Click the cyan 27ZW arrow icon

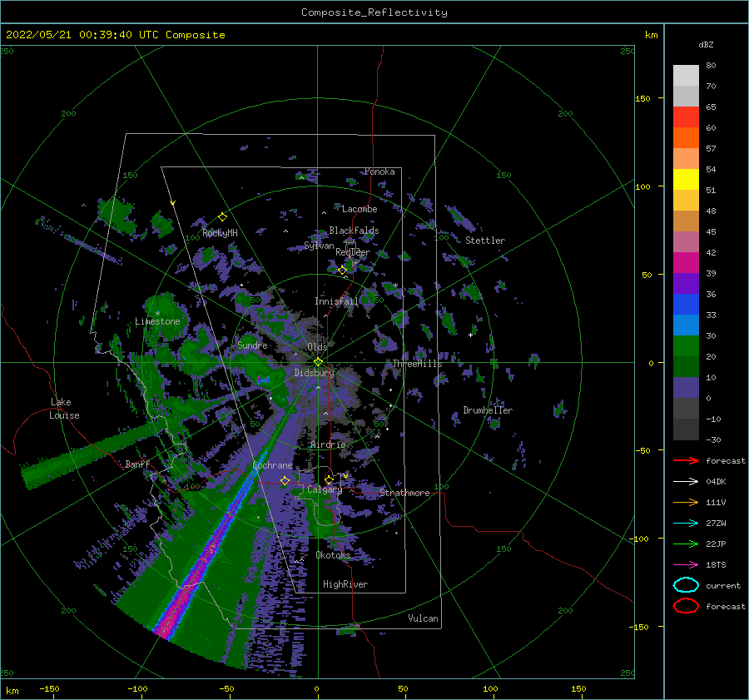(686, 524)
